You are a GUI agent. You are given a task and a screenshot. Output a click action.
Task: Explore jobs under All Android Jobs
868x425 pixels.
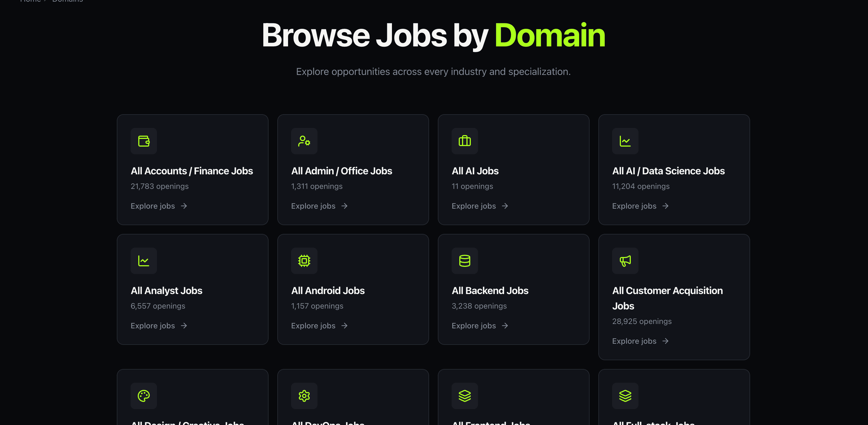pyautogui.click(x=319, y=326)
